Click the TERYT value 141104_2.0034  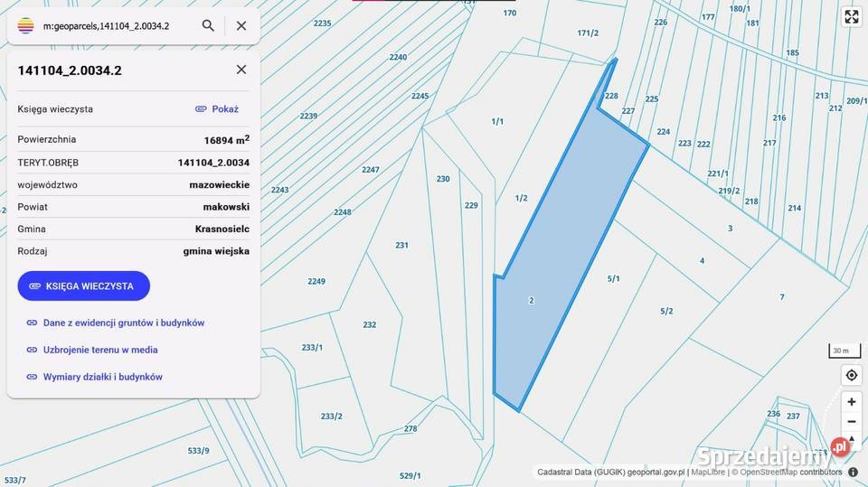tap(213, 162)
